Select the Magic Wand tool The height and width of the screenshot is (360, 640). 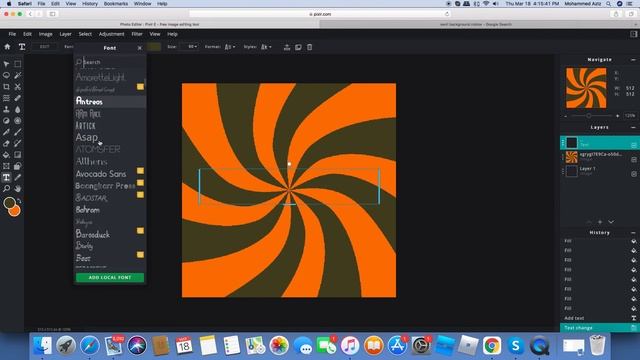[x=18, y=76]
